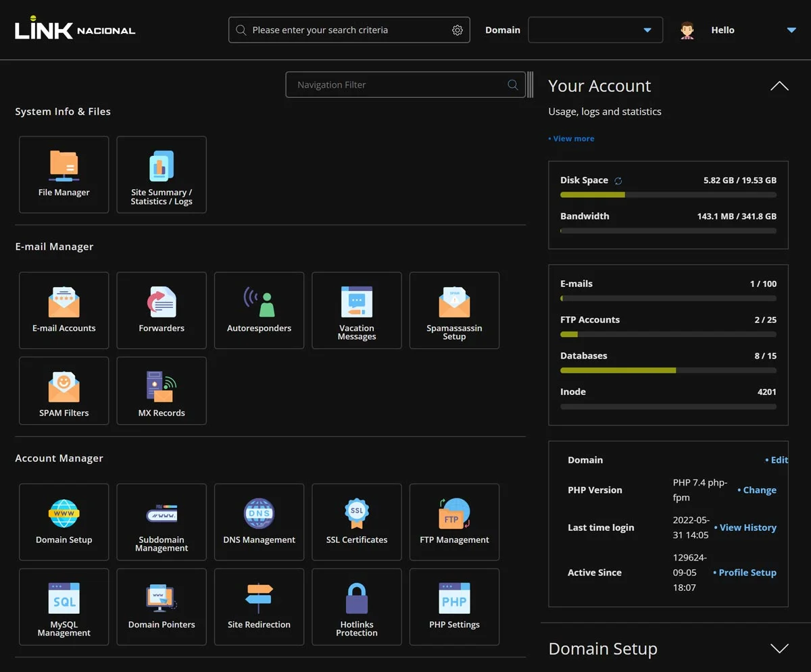811x672 pixels.
Task: Click the search settings gear icon
Action: tap(458, 30)
